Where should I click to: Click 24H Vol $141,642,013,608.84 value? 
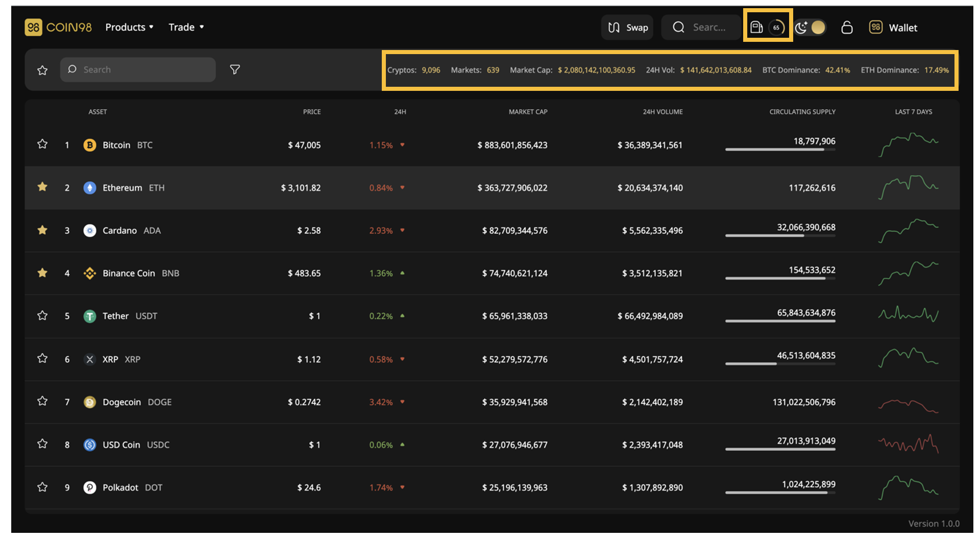(x=716, y=70)
